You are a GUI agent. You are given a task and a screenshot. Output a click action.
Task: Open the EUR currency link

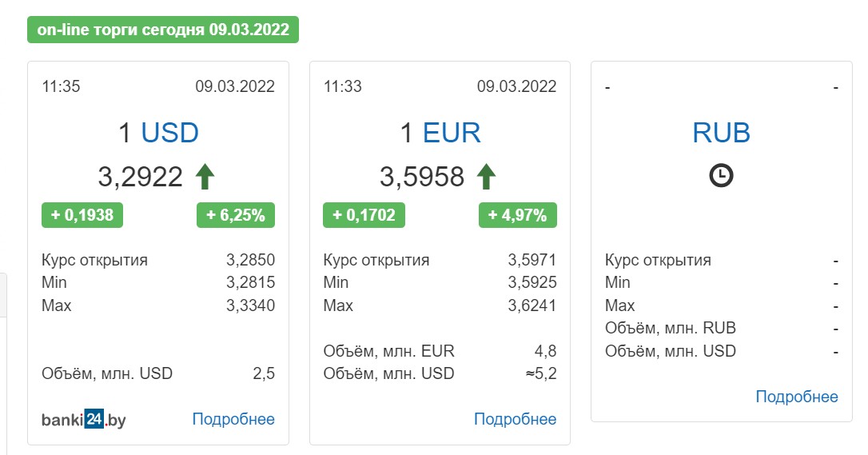[452, 133]
